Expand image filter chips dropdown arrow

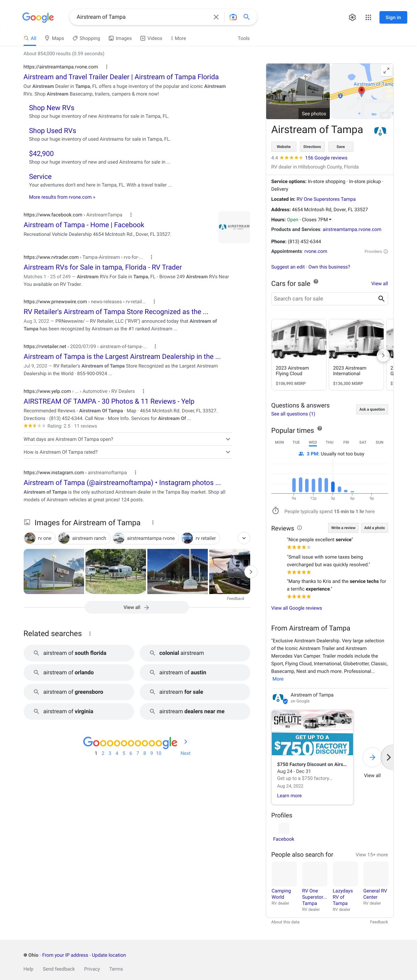point(244,538)
